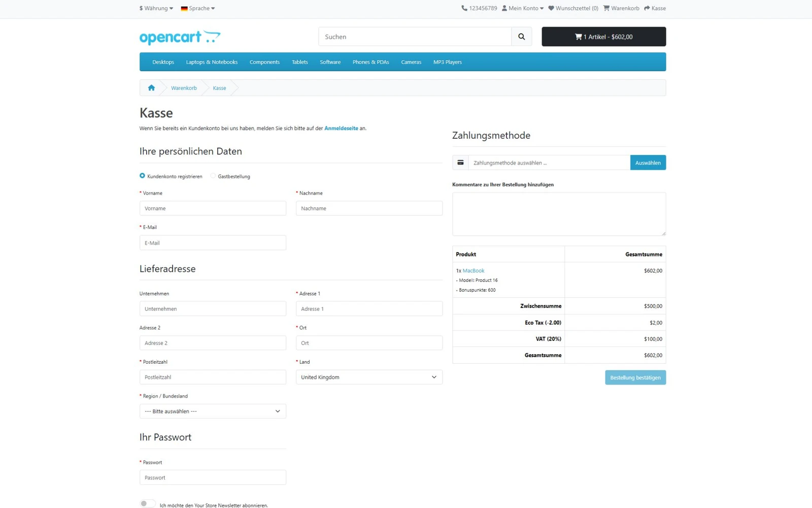Focus the Vorname input field

pyautogui.click(x=213, y=208)
